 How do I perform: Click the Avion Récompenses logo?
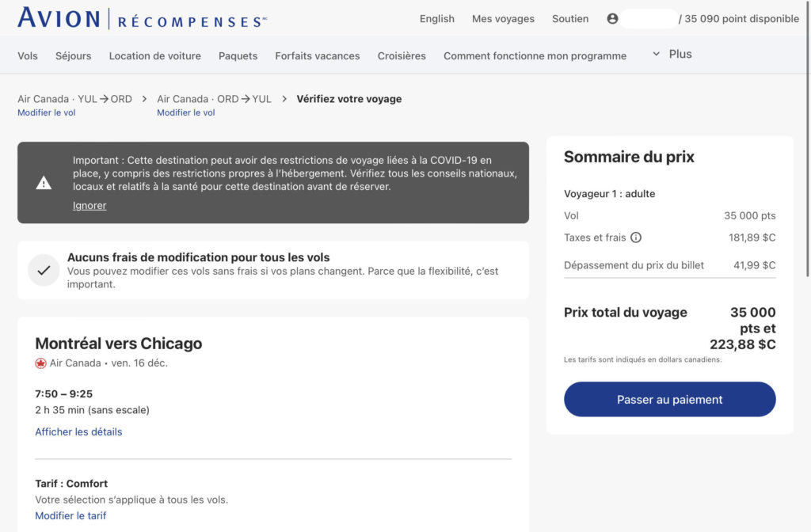pyautogui.click(x=142, y=18)
